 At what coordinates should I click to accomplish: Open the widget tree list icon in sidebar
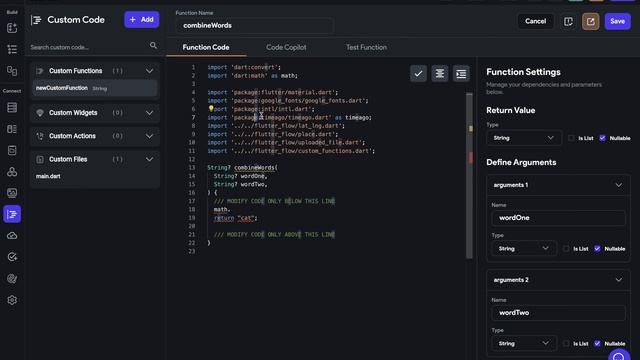pyautogui.click(x=12, y=49)
